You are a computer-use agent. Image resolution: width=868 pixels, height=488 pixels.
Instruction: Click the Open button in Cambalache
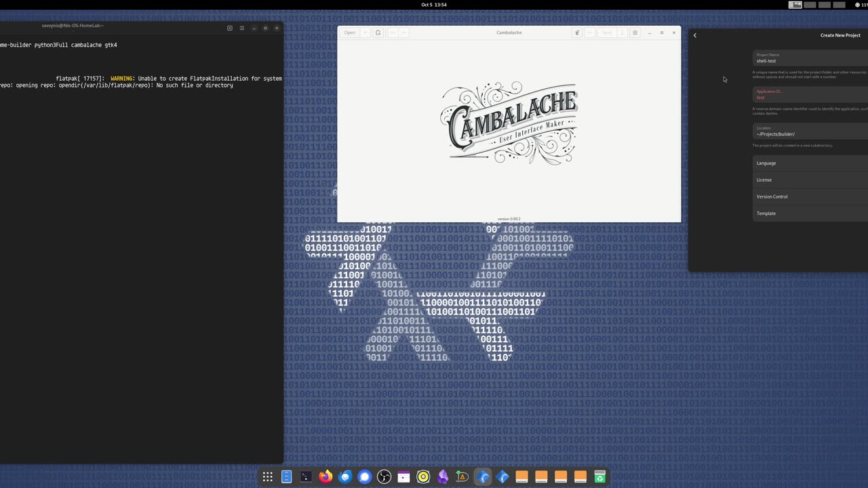point(349,33)
